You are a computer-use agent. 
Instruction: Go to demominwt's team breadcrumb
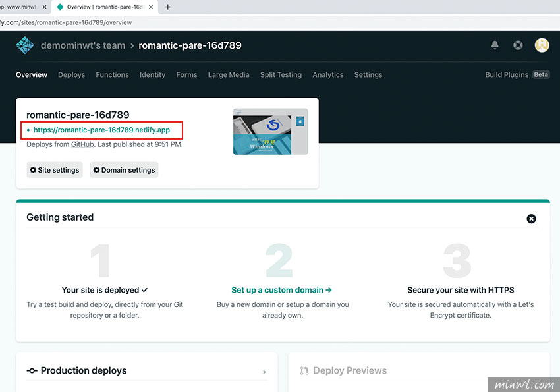pos(83,45)
